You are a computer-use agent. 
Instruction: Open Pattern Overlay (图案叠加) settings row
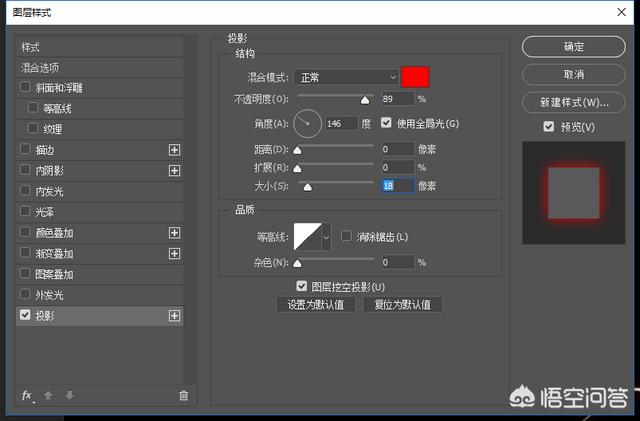[x=100, y=274]
